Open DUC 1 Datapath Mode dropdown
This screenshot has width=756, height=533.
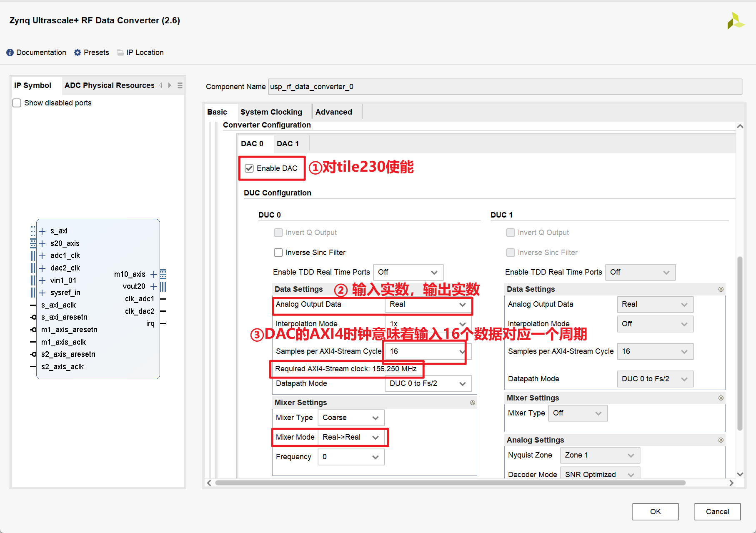655,379
